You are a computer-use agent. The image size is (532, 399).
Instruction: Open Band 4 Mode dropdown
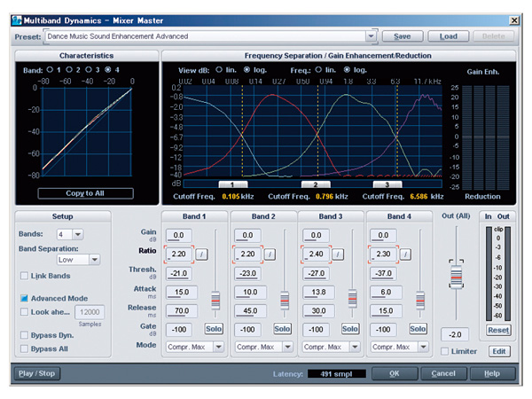423,347
